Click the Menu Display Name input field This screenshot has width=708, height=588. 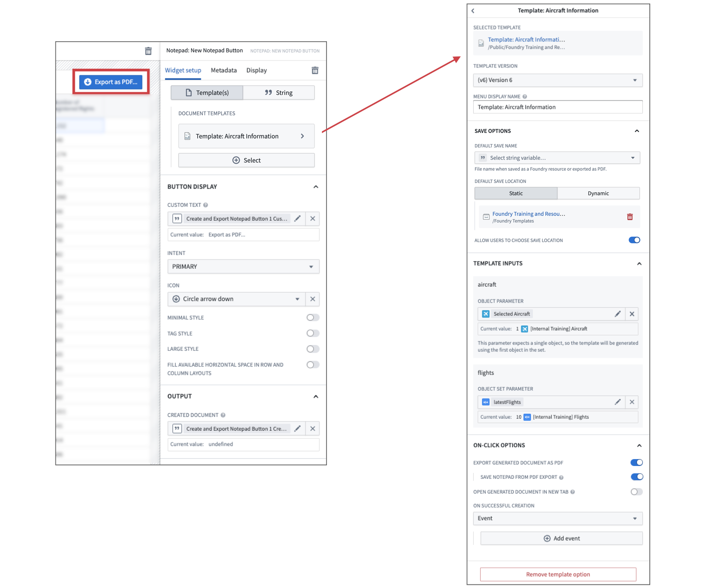(558, 107)
